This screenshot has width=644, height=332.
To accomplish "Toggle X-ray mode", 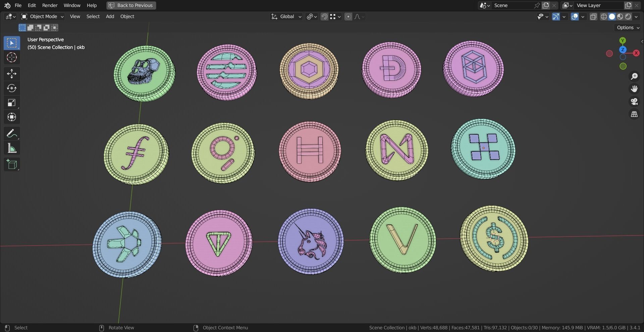I will pyautogui.click(x=593, y=16).
